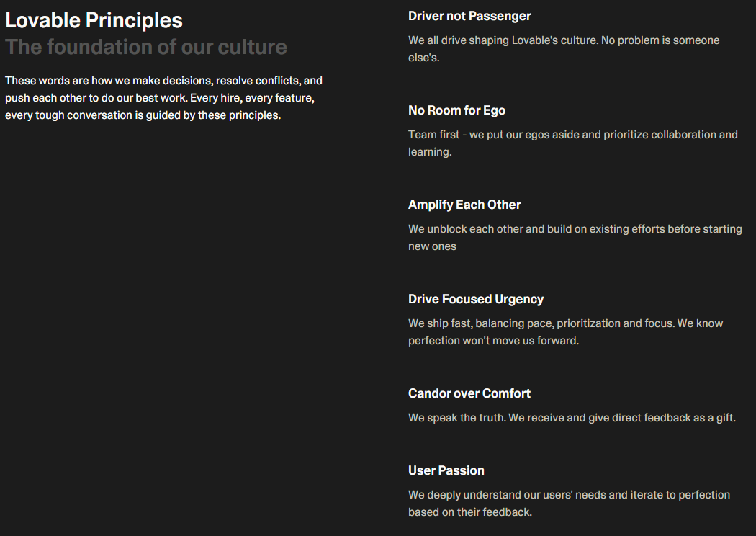Select the "Candor over Comfort" heading
756x536 pixels.
coord(469,393)
